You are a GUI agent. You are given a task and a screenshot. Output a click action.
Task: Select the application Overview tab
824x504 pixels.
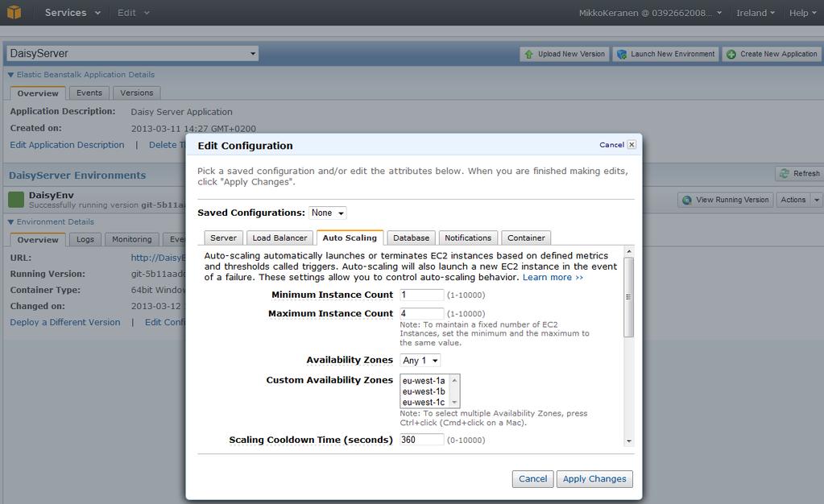[x=38, y=93]
